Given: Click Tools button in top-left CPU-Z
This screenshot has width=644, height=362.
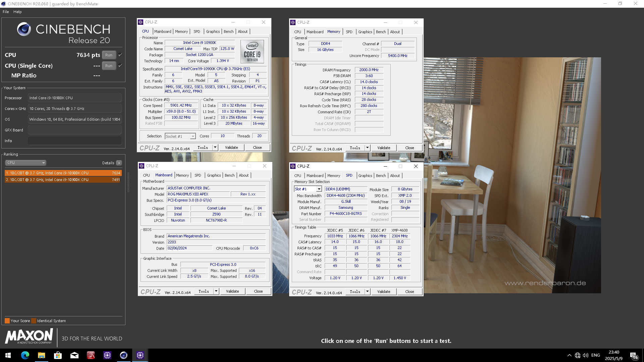Looking at the screenshot, I should [203, 147].
